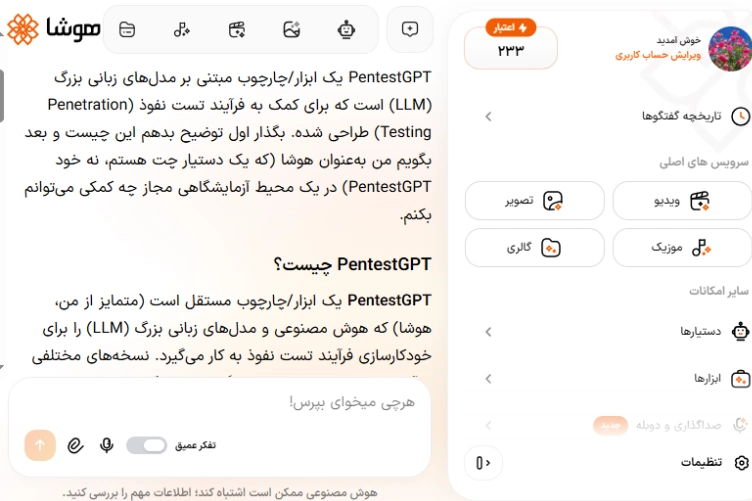Image resolution: width=752 pixels, height=501 pixels.
Task: Click the 'خوش آمدید' greeting text
Action: (678, 40)
